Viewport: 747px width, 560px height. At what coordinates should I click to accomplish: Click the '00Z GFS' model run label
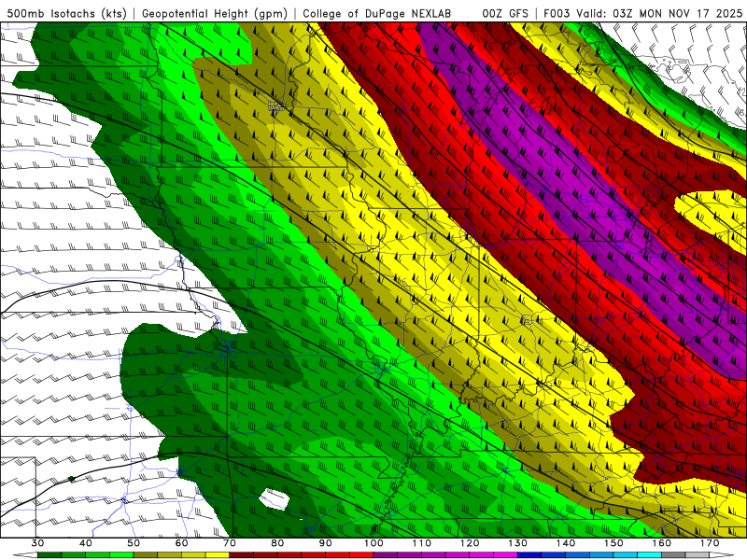point(505,13)
